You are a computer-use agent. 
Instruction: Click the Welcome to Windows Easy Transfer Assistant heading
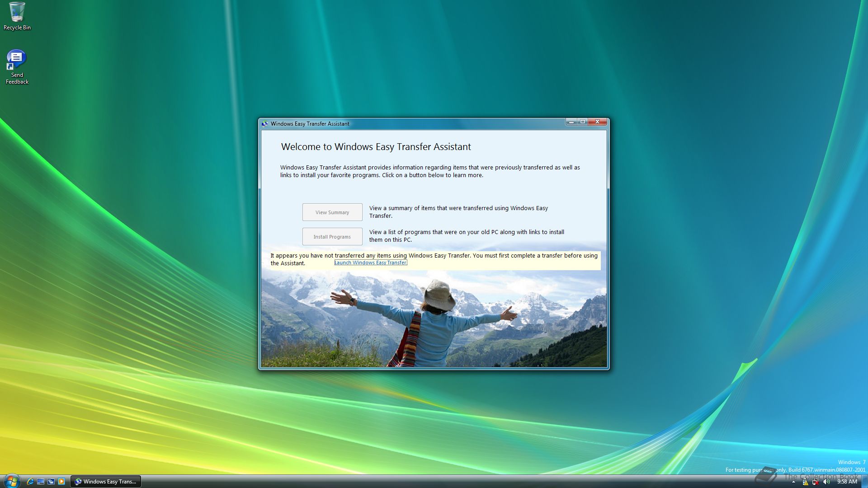[376, 147]
